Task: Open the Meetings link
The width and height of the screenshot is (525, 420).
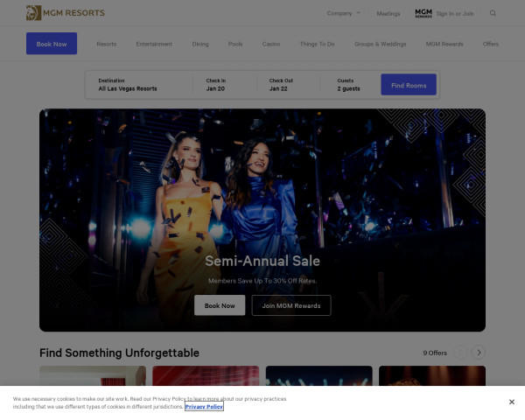Action: [388, 13]
